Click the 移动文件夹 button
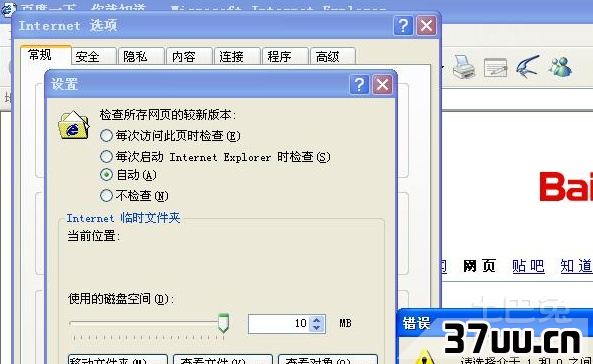Viewport: 593px width, 364px height. pyautogui.click(x=118, y=359)
